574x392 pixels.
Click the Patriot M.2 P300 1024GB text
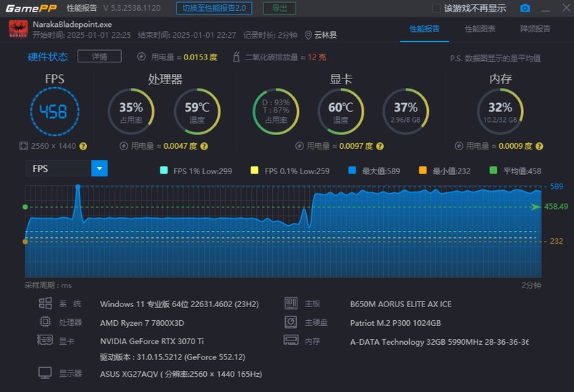pos(395,323)
